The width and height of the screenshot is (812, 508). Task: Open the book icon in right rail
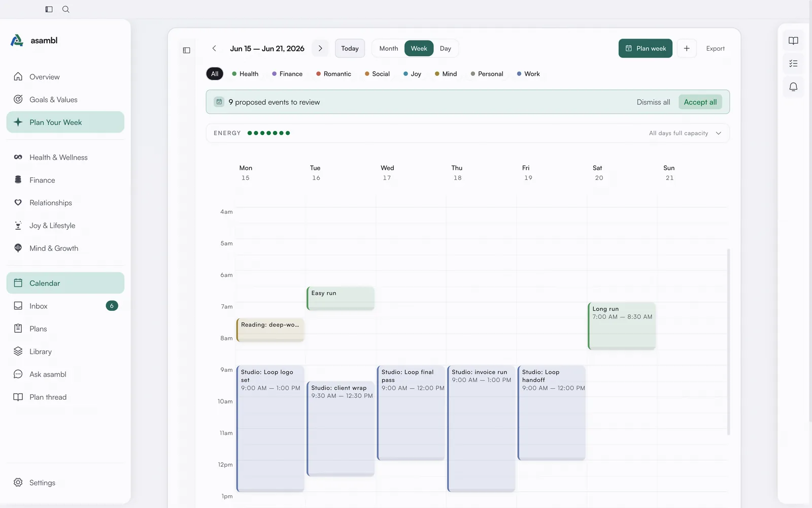coord(793,41)
